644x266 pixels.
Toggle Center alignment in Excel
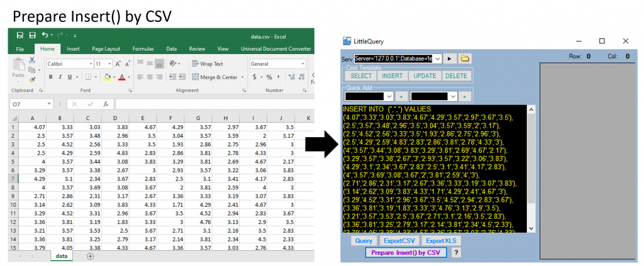[150, 77]
